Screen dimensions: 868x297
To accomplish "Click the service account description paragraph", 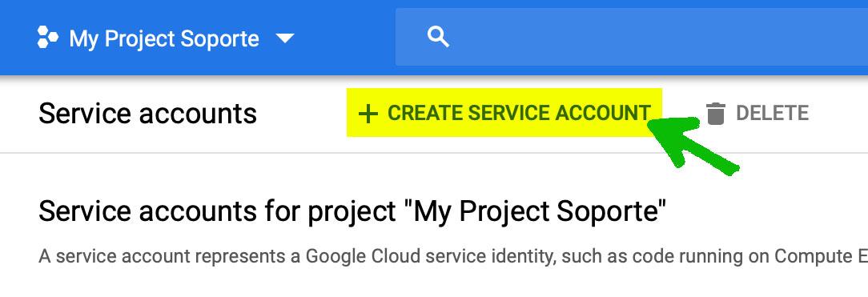I will point(453,257).
